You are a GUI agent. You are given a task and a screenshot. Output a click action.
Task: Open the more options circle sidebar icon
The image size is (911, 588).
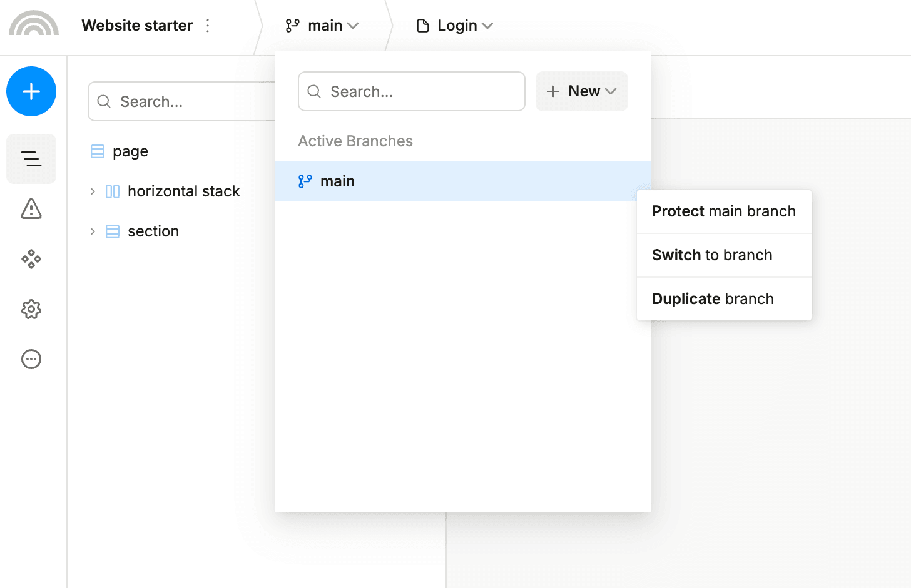pyautogui.click(x=31, y=359)
